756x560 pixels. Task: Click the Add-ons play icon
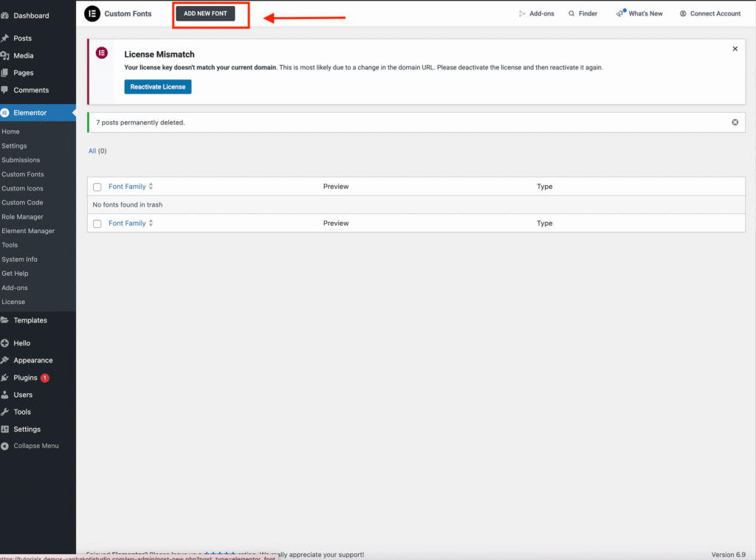pyautogui.click(x=522, y=13)
